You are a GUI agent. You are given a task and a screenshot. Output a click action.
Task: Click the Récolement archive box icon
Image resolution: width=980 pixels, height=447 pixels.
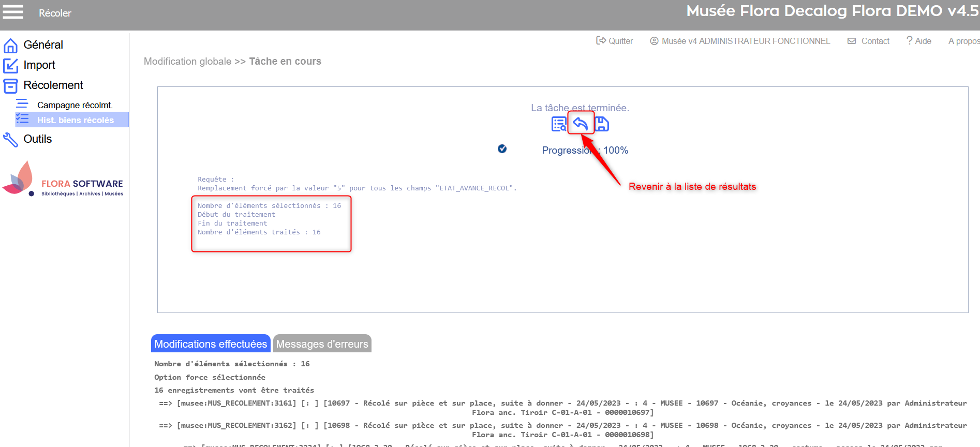tap(10, 86)
